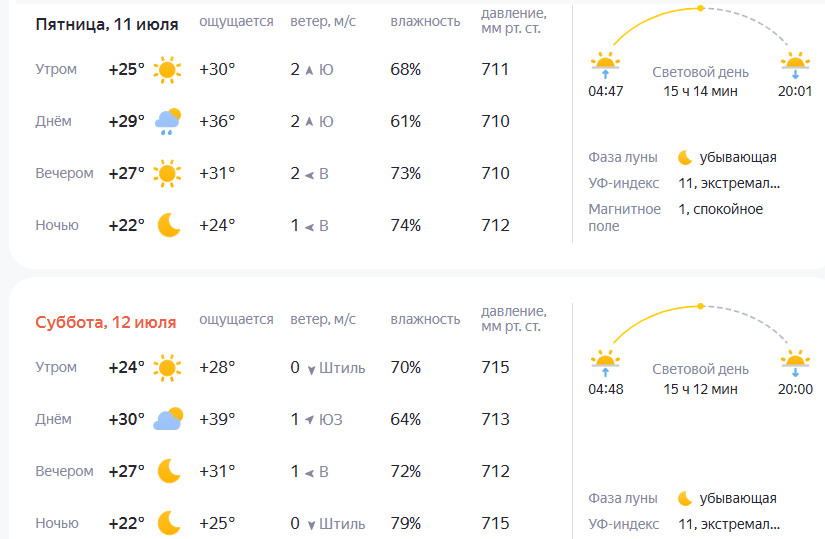The image size is (825, 539).
Task: Click Friday night moon icon
Action: 168,226
